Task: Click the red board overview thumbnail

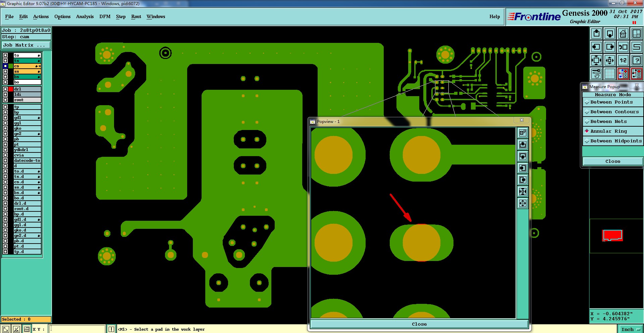Action: [x=612, y=235]
